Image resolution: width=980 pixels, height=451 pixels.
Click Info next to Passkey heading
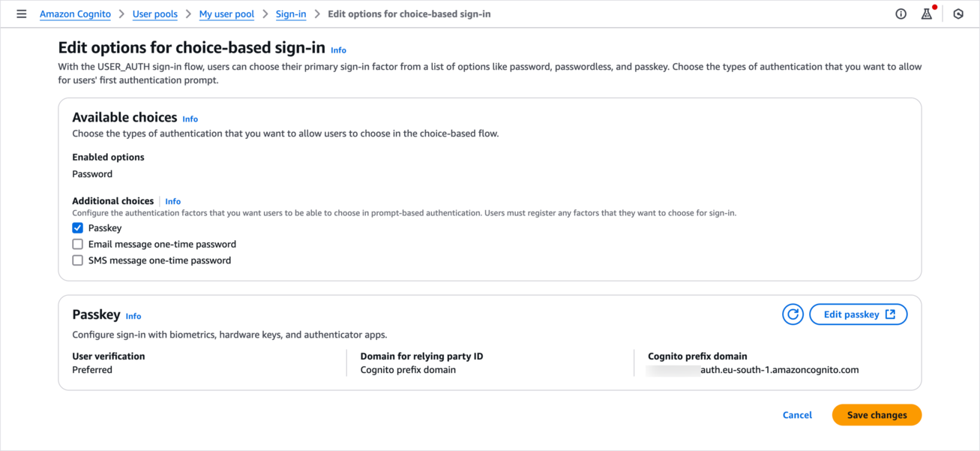pyautogui.click(x=133, y=317)
